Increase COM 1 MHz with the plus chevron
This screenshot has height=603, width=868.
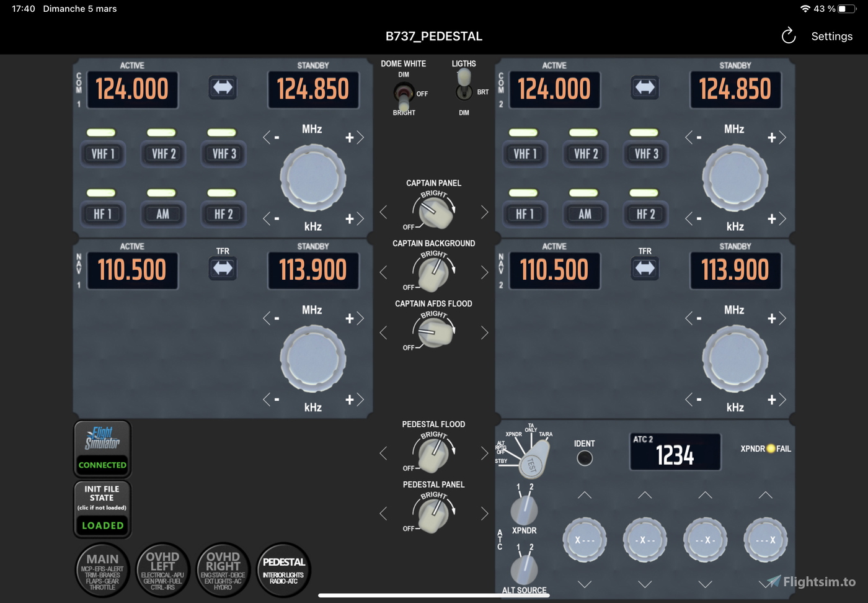(x=352, y=137)
